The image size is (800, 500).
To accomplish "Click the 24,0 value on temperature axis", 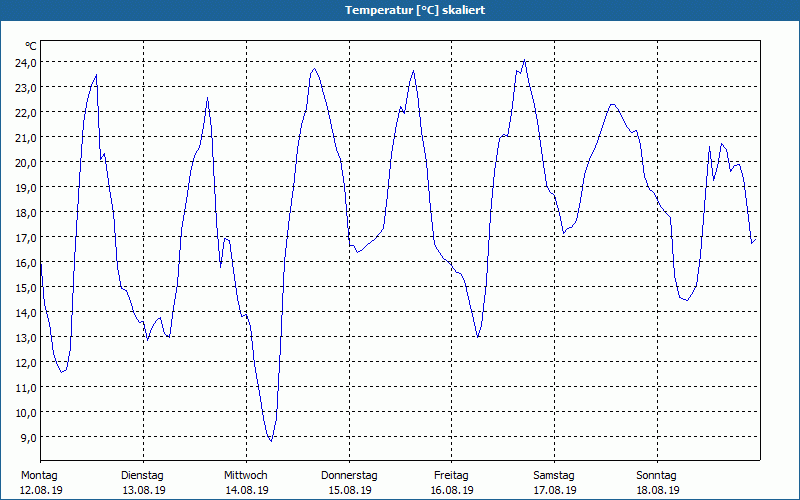I will pyautogui.click(x=26, y=62).
